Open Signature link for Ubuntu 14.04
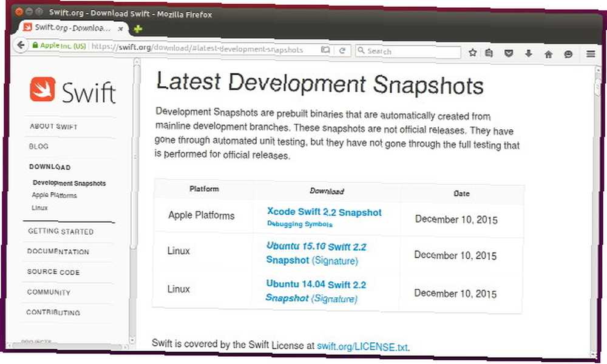Screen dimensions: 607x364 click(x=334, y=298)
